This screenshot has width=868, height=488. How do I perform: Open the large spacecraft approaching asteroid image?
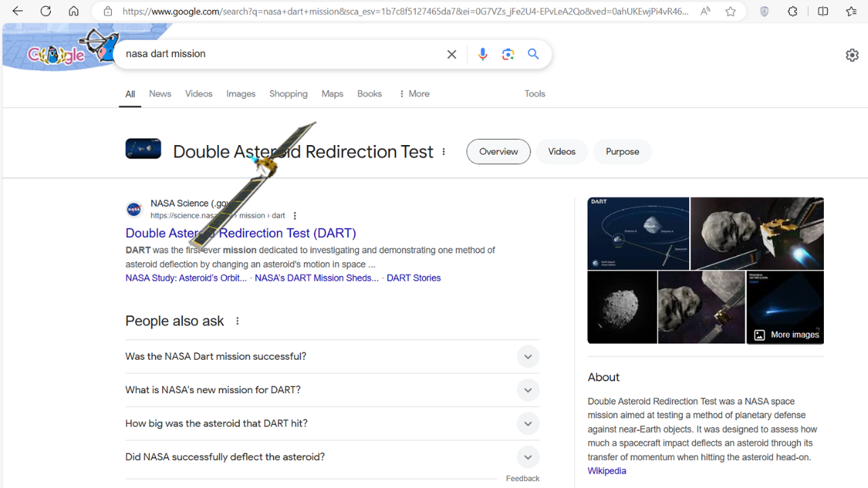[x=757, y=233]
